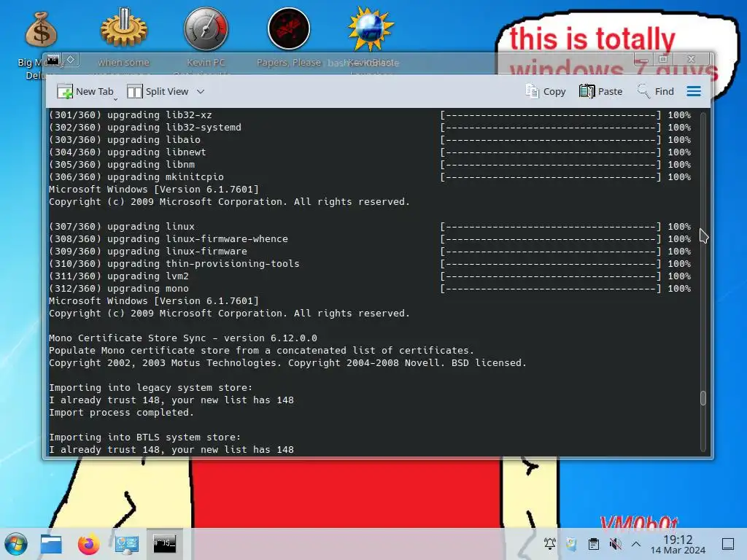Click the '(310/360) upgrading thin-provisioning-tools' line

[x=370, y=264]
